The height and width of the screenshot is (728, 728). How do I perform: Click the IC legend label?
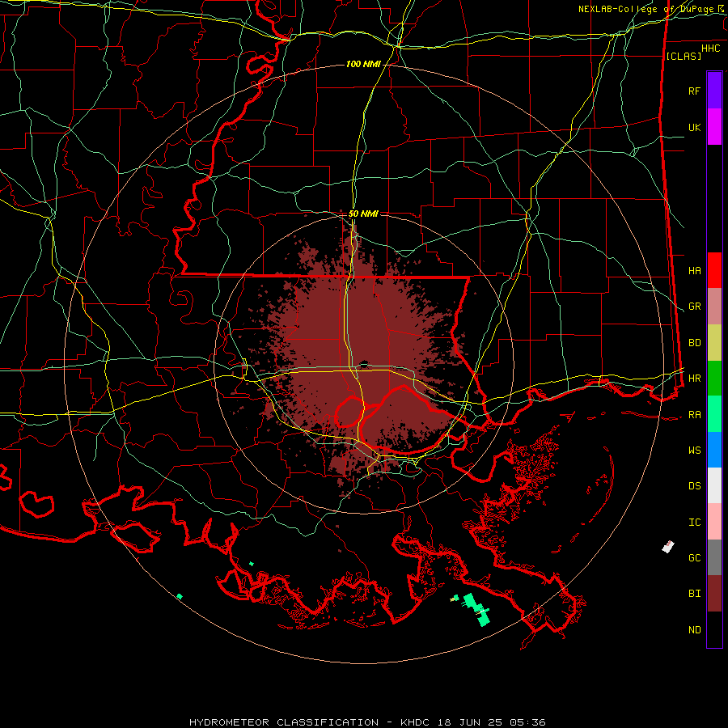pyautogui.click(x=695, y=523)
